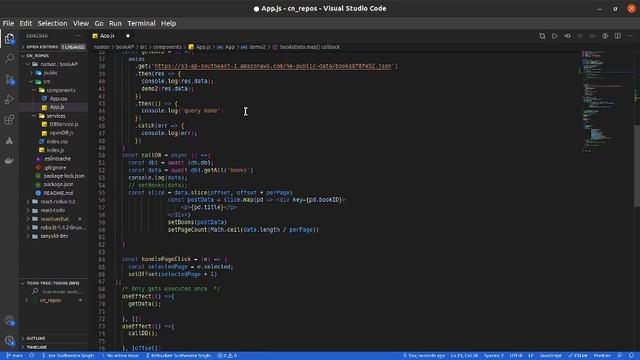
Task: Open Explorer panel ellipsis actions
Action: point(78,36)
